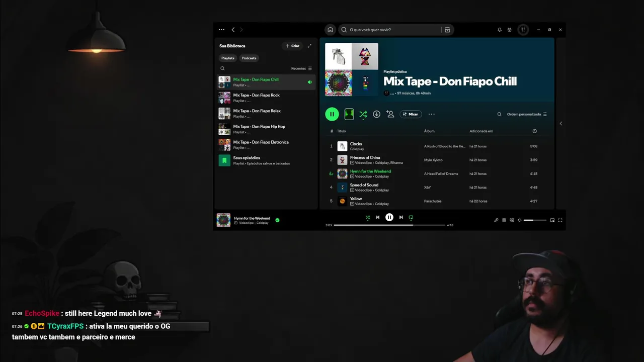Toggle shuffle in the playlist action row
Image resolution: width=644 pixels, height=362 pixels.
pos(363,114)
